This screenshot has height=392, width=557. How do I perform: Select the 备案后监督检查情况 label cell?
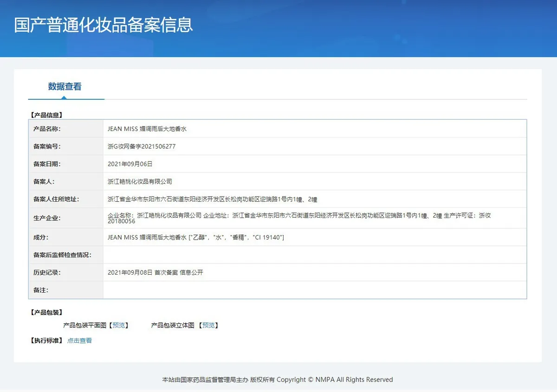coord(66,255)
